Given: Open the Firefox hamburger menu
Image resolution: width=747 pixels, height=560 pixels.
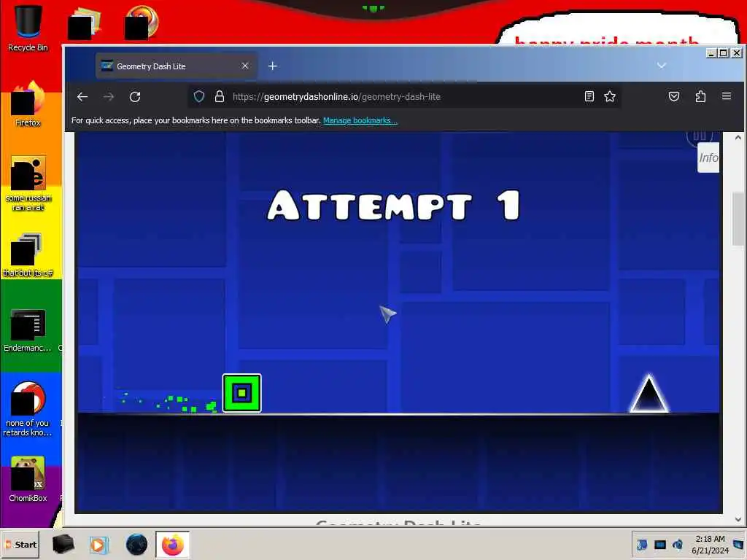Looking at the screenshot, I should pyautogui.click(x=727, y=96).
